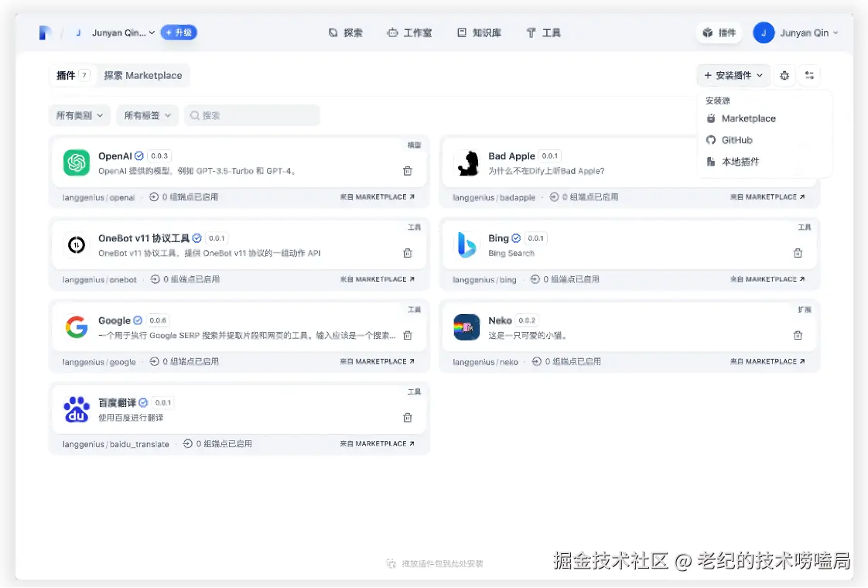Image resolution: width=868 pixels, height=588 pixels.
Task: Go to the 探索 navigation tab
Action: pyautogui.click(x=346, y=32)
